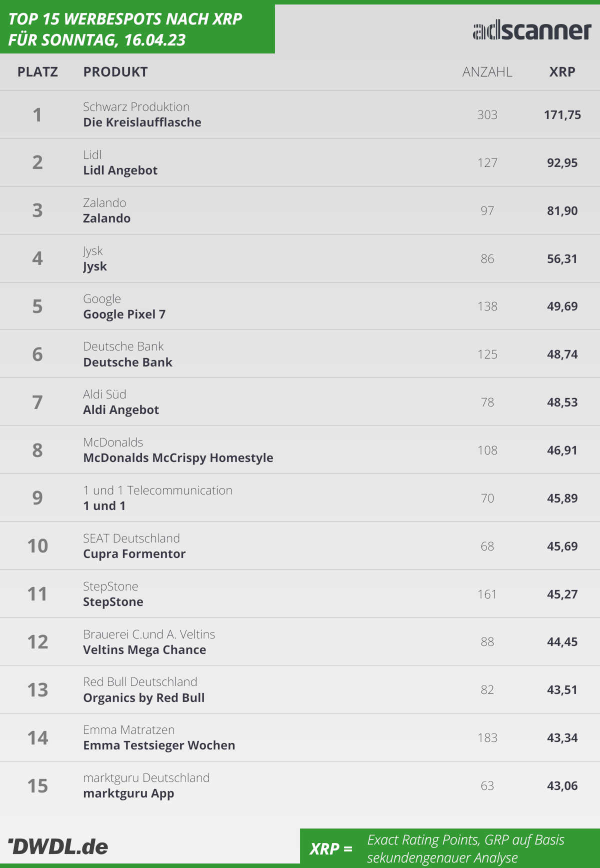
Task: Click McDonalds McCrispy Homestyle product
Action: click(x=178, y=458)
